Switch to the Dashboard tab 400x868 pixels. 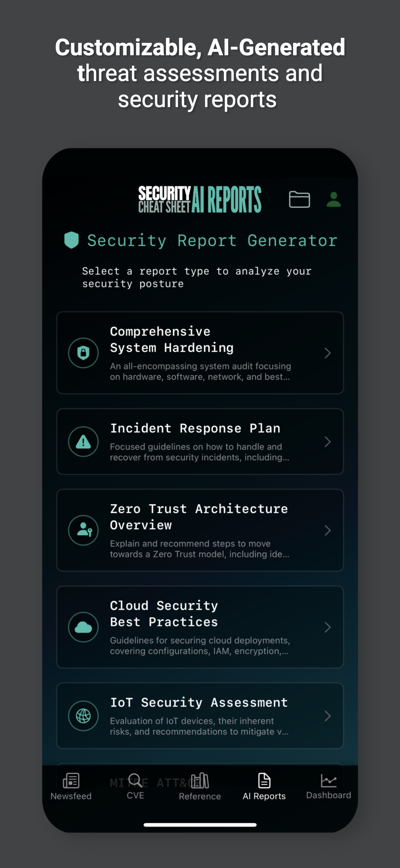tap(329, 787)
